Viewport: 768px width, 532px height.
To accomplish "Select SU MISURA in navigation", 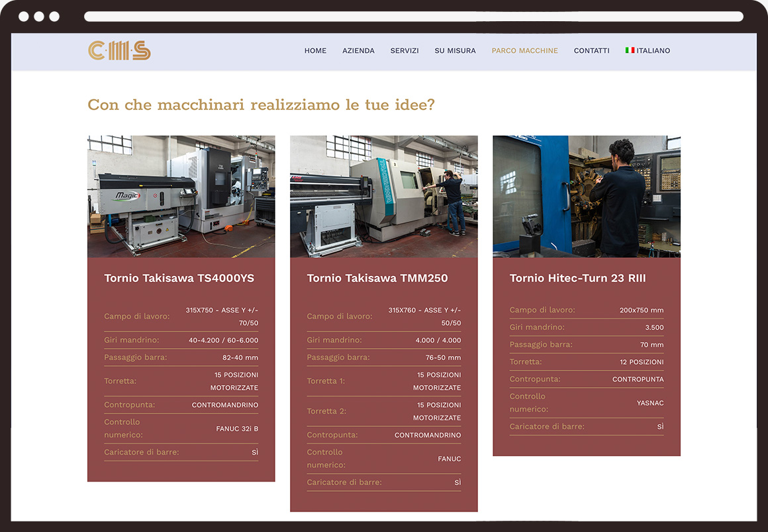I will (x=455, y=50).
